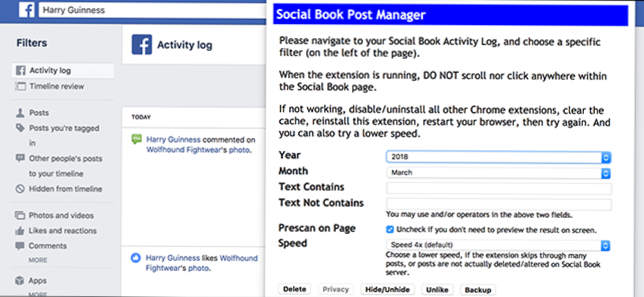Viewport: 644px width, 297px height.
Task: Open the Year dropdown showing 2018
Action: click(x=499, y=157)
